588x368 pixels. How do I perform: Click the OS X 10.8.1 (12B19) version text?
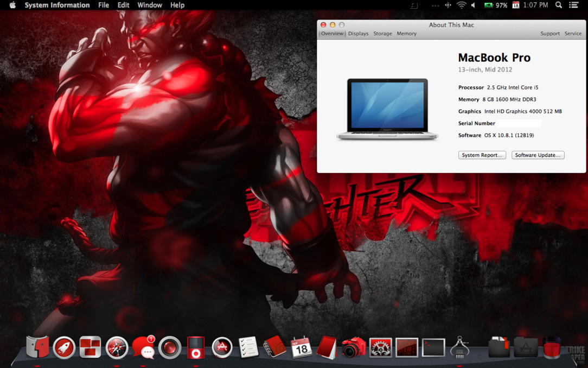tap(509, 135)
